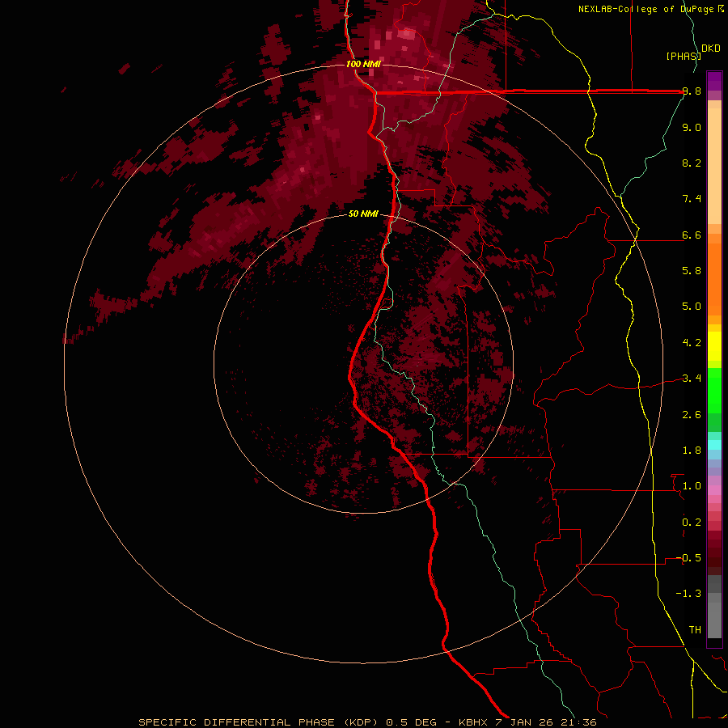Click the 9.0 scale value
728x728 pixels.
[692, 127]
